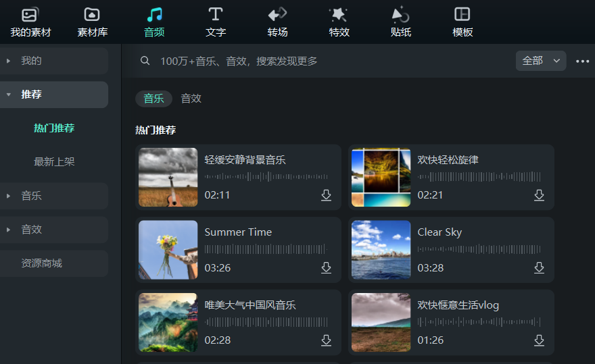Image resolution: width=595 pixels, height=364 pixels.
Task: Click the title 轻缓安静背景音乐
Action: click(x=245, y=159)
